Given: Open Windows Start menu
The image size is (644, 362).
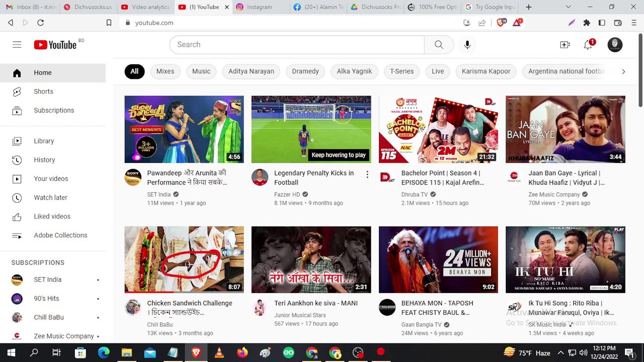Looking at the screenshot, I should click(x=11, y=353).
